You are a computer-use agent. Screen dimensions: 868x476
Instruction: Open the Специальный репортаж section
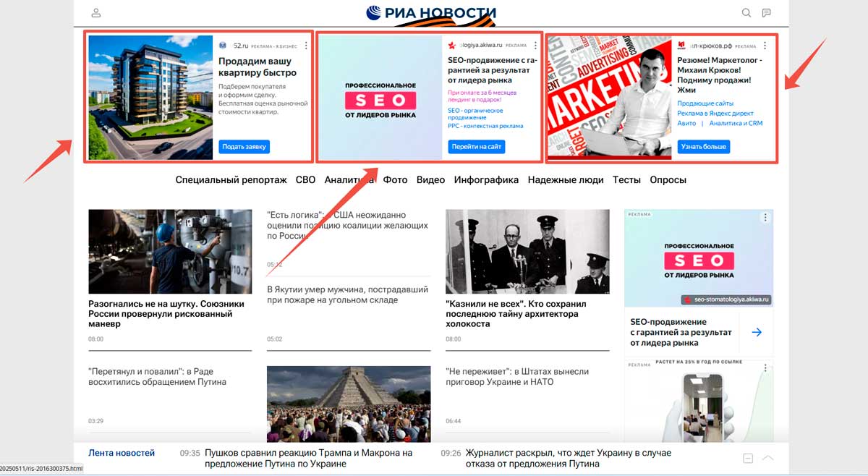pos(231,180)
